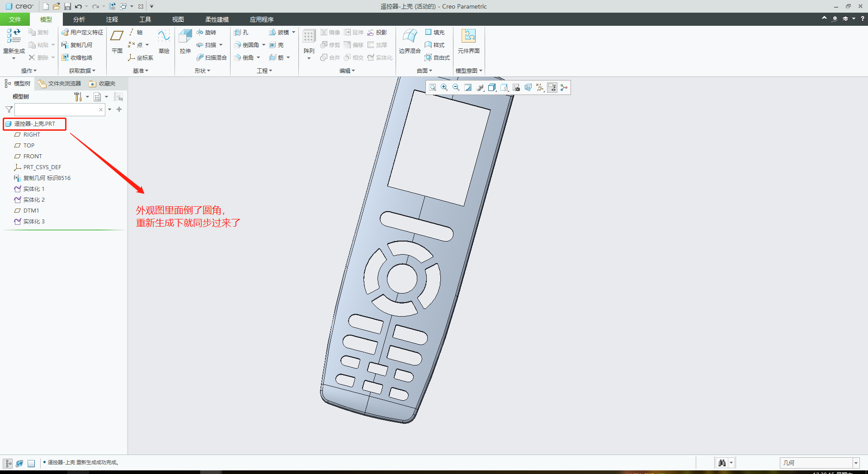Toggle full screen icon in status bar
This screenshot has height=474, width=868.
coord(31,463)
